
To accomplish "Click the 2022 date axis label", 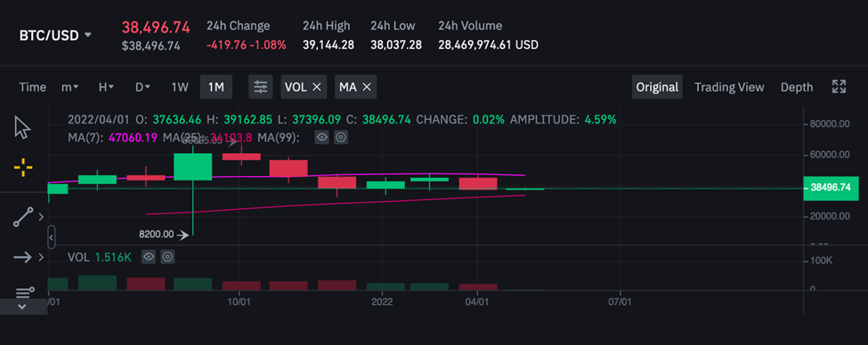I will [x=382, y=302].
